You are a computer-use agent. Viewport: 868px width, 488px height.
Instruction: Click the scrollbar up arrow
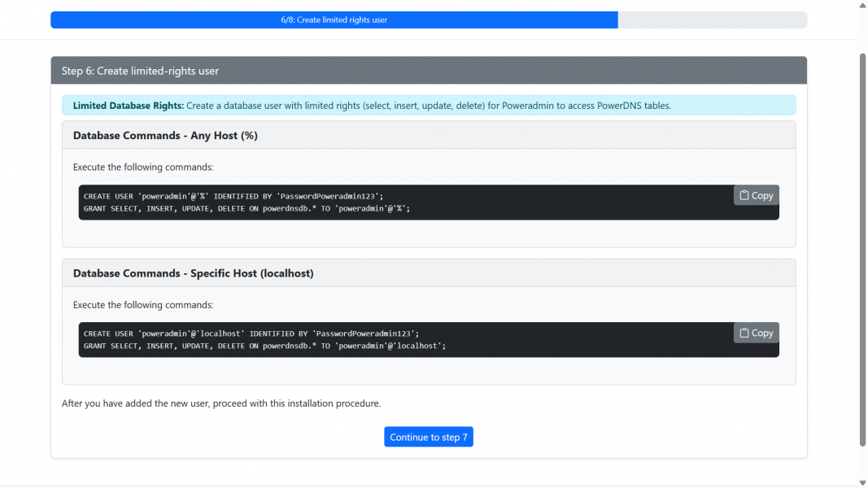pyautogui.click(x=862, y=5)
